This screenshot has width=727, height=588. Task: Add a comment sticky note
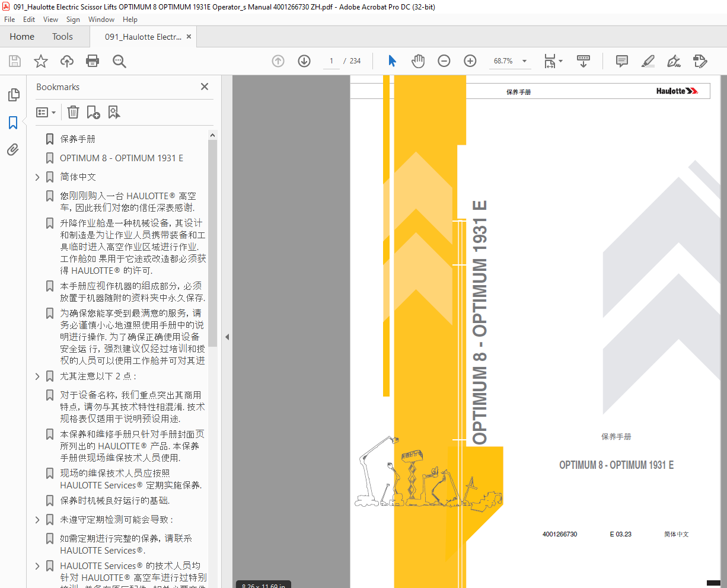tap(622, 61)
